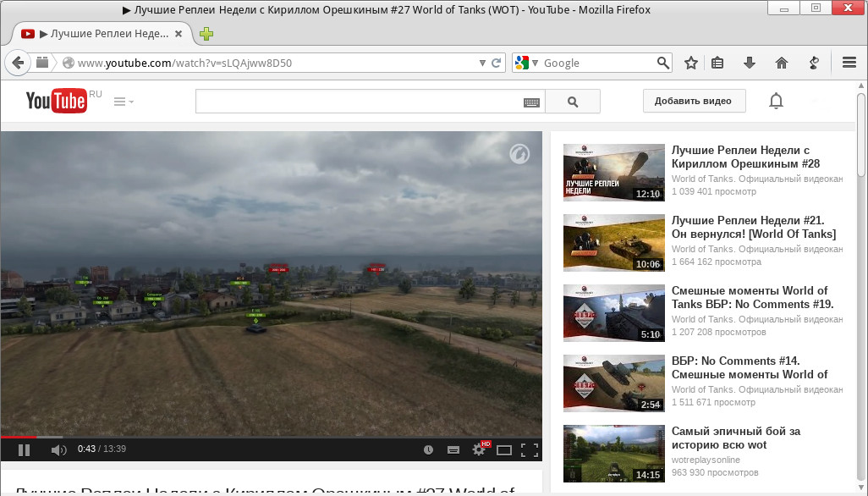868x496 pixels.
Task: Click the Добавить видео button
Action: point(694,101)
